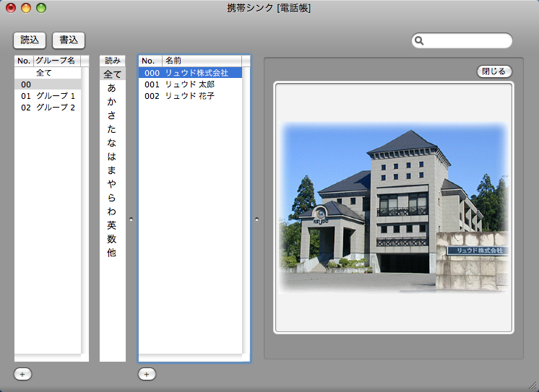Filter readings by 英
This screenshot has height=392, width=539.
point(112,225)
